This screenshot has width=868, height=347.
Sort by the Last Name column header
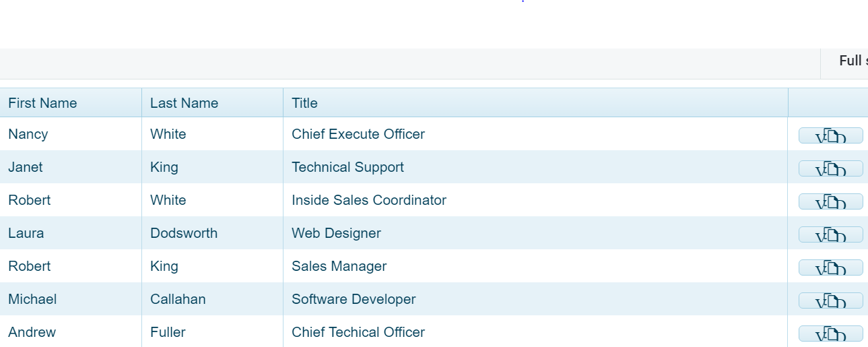pyautogui.click(x=184, y=103)
